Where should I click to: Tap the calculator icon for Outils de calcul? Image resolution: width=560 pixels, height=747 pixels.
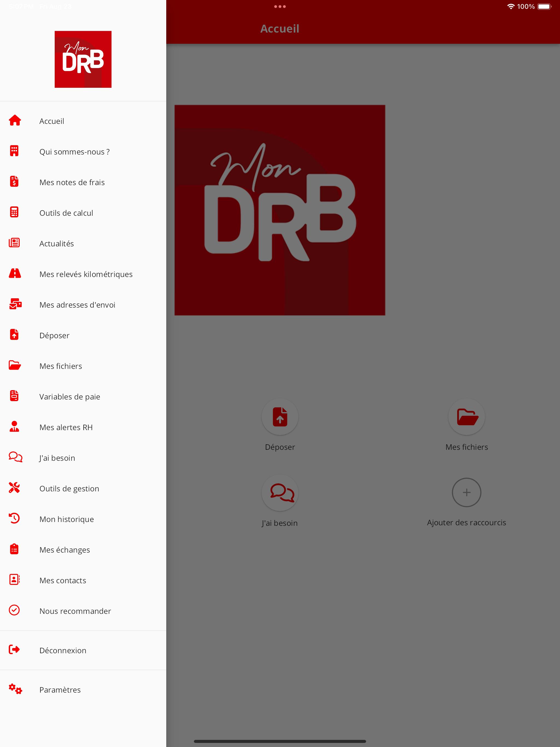coord(14,212)
